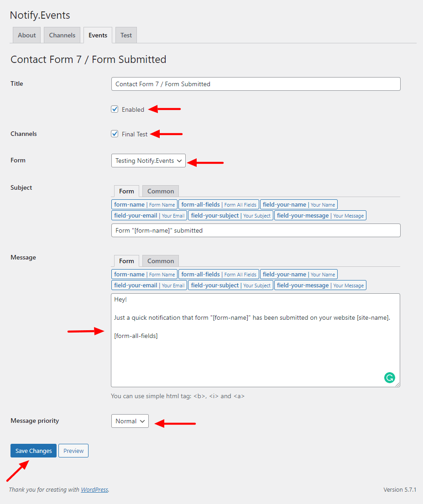Click the green Grammarly icon in message box
Screen dimensions: 423x504
pos(390,378)
